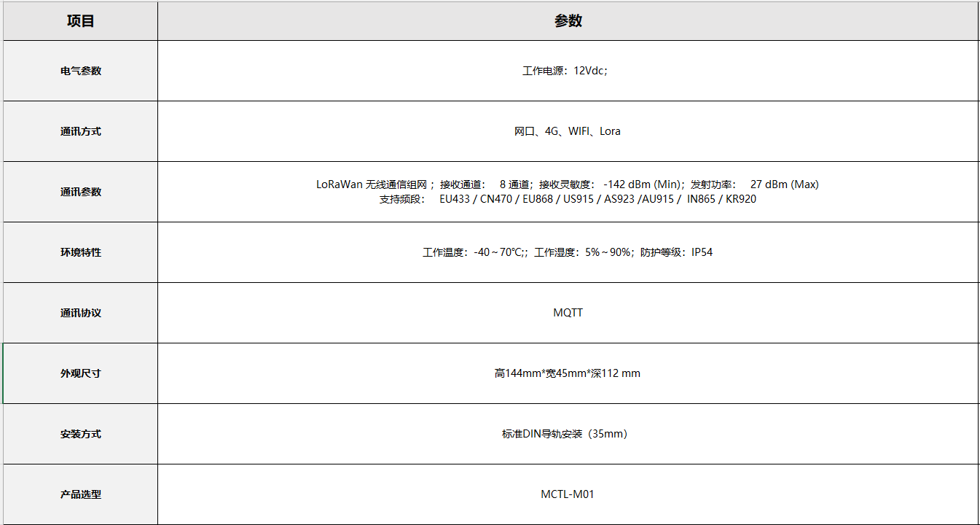Click the 标准DIN导轨安装 value cell
The image size is (980, 525).
[565, 434]
